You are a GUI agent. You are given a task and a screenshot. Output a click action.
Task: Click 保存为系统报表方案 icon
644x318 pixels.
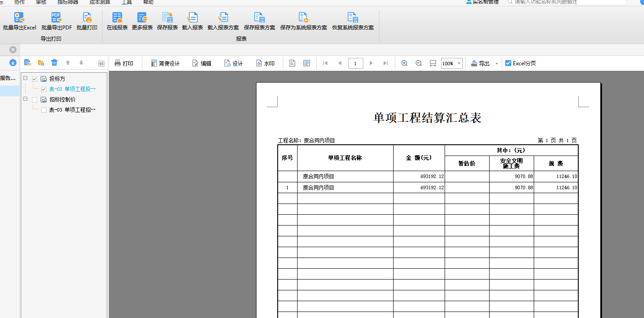pos(304,17)
